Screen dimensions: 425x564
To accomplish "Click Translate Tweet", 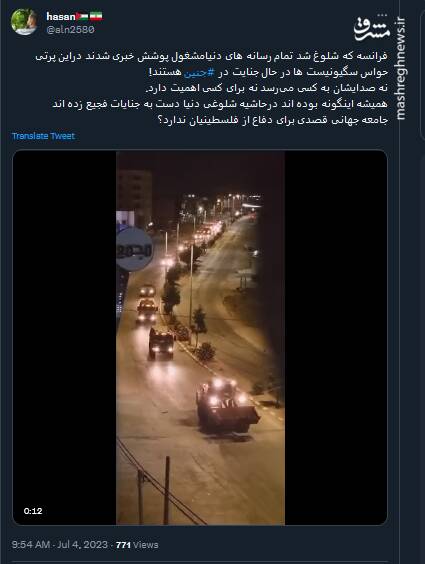I will pos(43,136).
